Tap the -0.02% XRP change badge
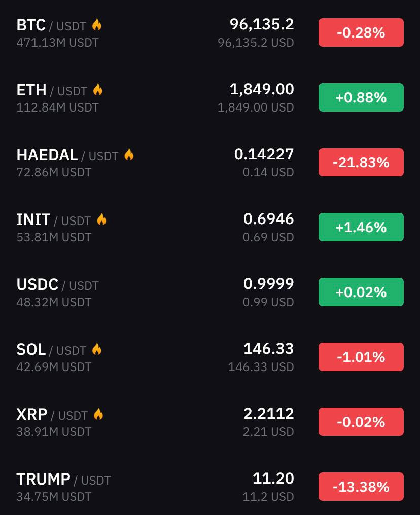The width and height of the screenshot is (420, 515). click(361, 422)
